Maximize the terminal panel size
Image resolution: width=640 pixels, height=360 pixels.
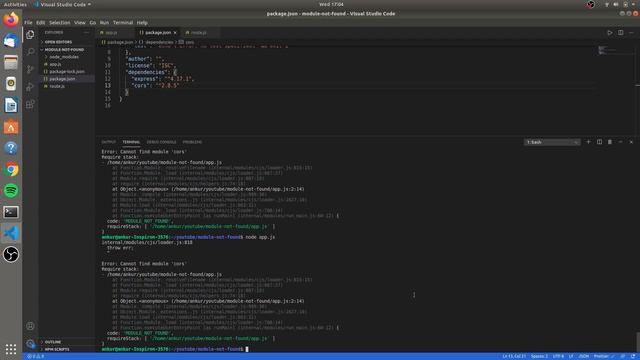(620, 142)
